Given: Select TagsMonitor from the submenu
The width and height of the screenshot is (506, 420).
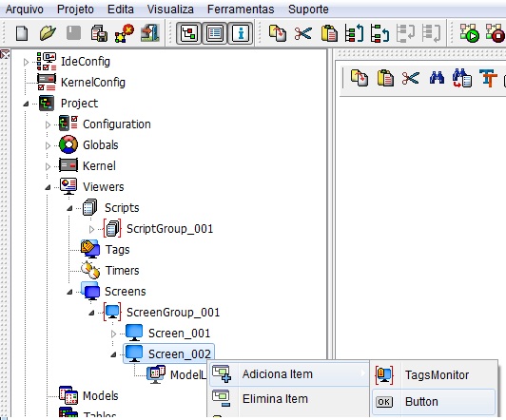Looking at the screenshot, I should click(x=434, y=375).
